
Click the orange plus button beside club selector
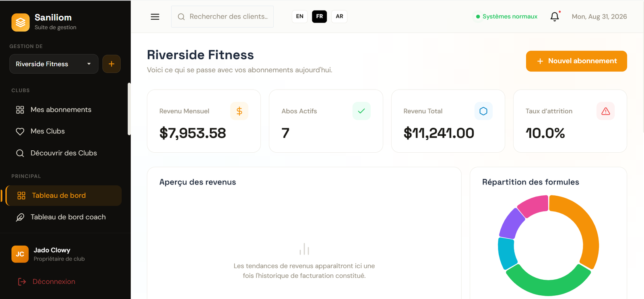111,64
